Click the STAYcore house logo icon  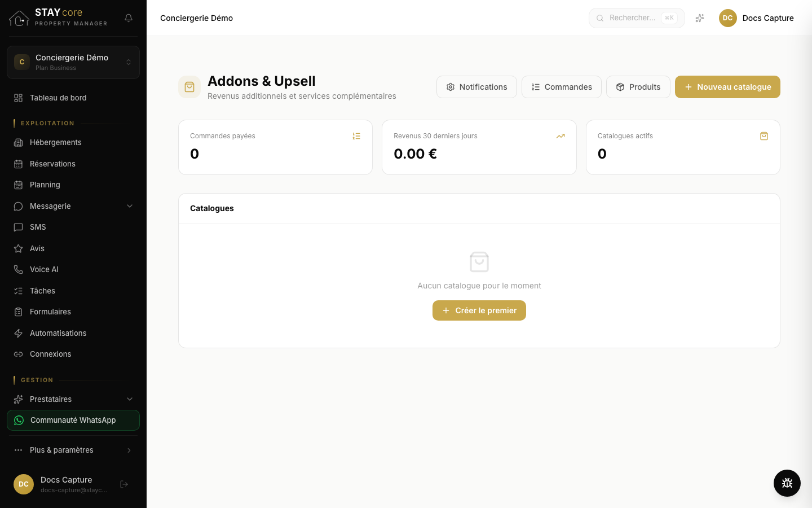19,18
